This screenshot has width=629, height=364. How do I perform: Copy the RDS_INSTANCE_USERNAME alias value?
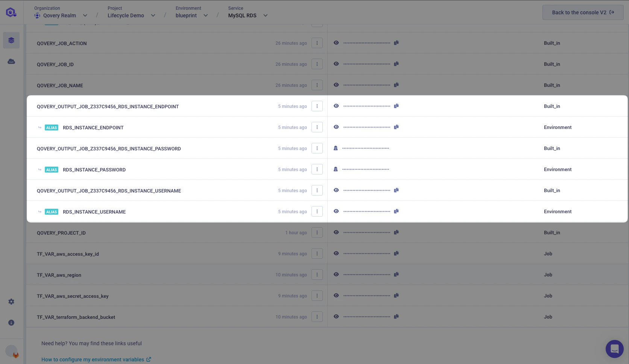(396, 211)
